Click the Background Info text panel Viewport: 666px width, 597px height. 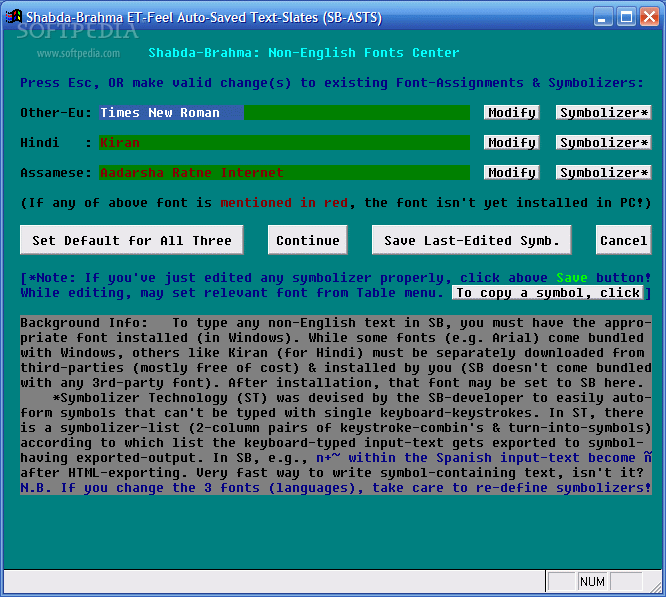point(336,405)
